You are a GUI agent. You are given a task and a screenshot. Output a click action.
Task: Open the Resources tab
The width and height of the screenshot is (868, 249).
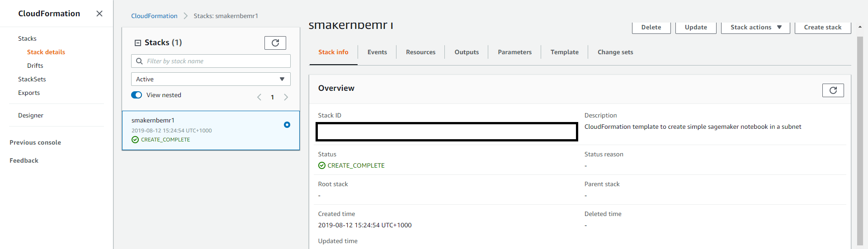click(x=420, y=52)
